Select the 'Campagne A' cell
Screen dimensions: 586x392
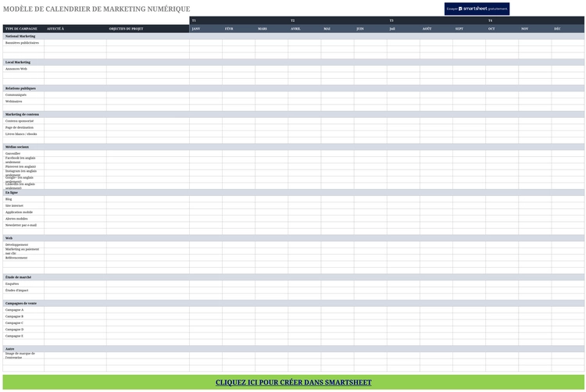[x=23, y=310]
